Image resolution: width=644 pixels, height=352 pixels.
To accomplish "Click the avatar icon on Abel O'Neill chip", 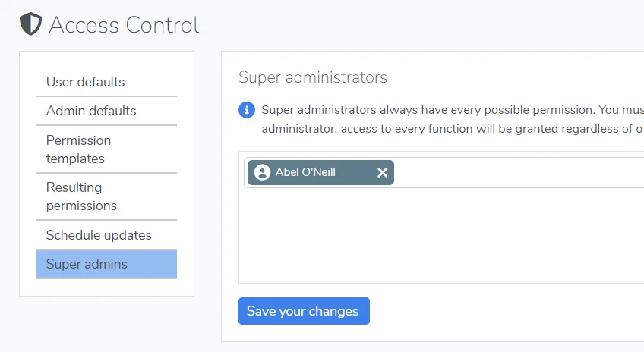I will pos(262,173).
